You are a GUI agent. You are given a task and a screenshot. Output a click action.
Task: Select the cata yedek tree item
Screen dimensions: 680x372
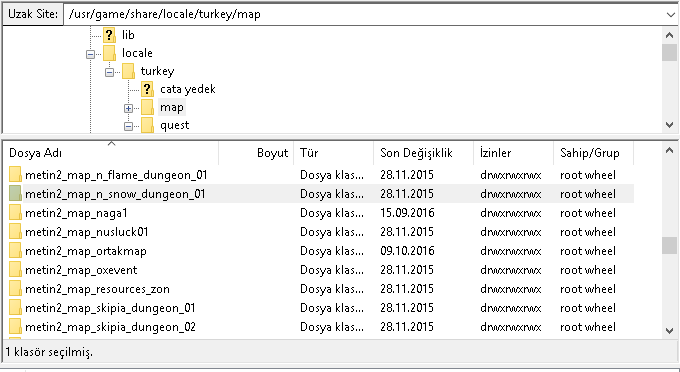188,89
